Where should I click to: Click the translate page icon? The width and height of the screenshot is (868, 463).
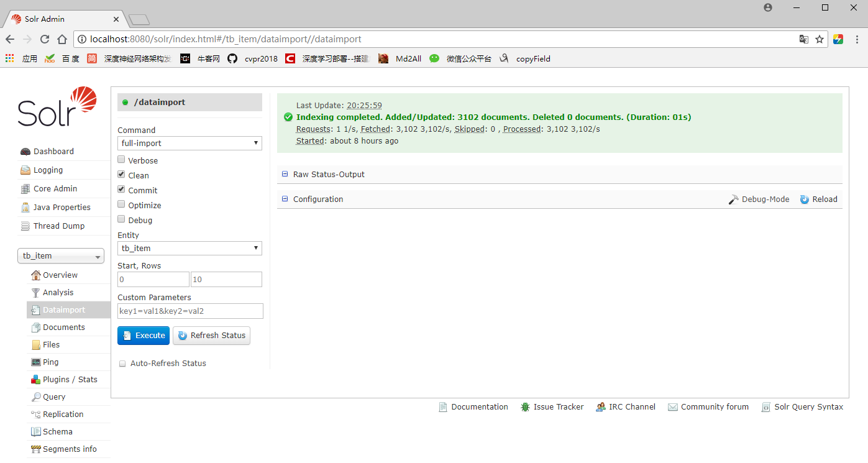tap(804, 39)
